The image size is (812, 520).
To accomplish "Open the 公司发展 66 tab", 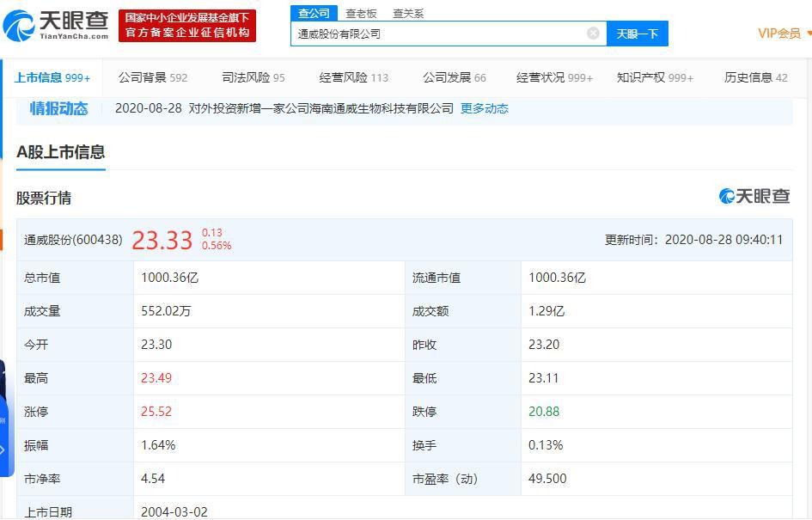I will pos(455,77).
